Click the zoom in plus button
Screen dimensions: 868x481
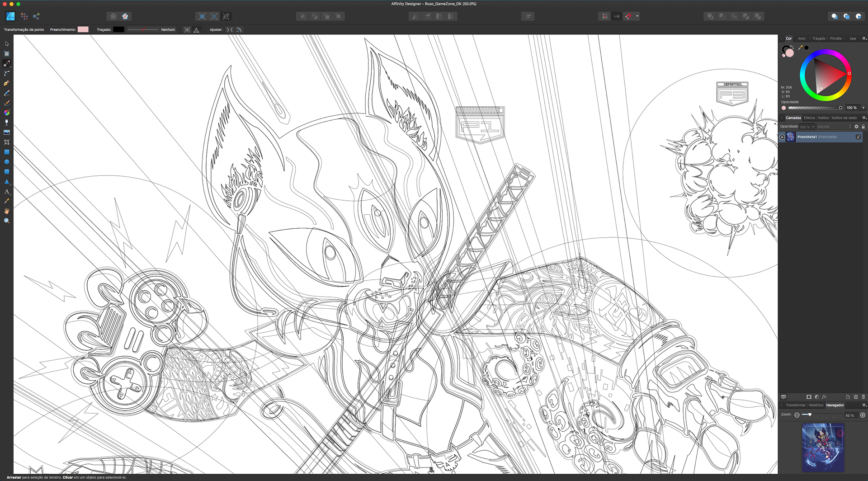click(863, 415)
